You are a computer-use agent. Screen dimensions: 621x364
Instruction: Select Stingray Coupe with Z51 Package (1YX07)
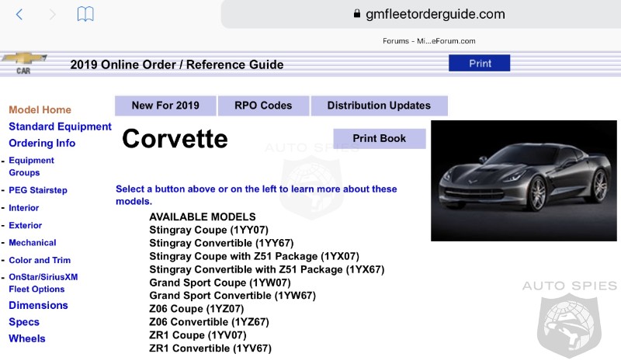(x=255, y=256)
